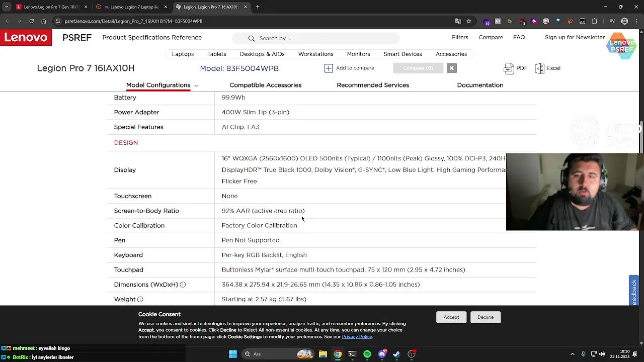The width and height of the screenshot is (644, 362).
Task: Click the terminal icon in the taskbar
Action: tap(352, 354)
